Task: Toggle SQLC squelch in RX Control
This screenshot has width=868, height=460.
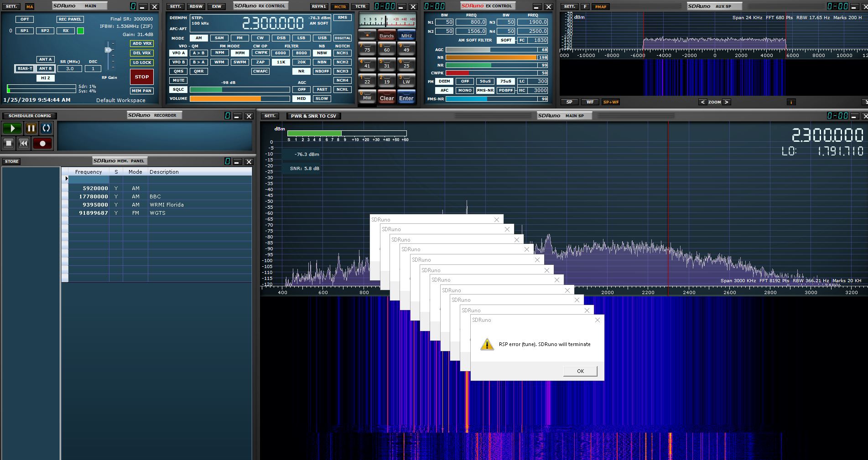Action: pos(179,89)
